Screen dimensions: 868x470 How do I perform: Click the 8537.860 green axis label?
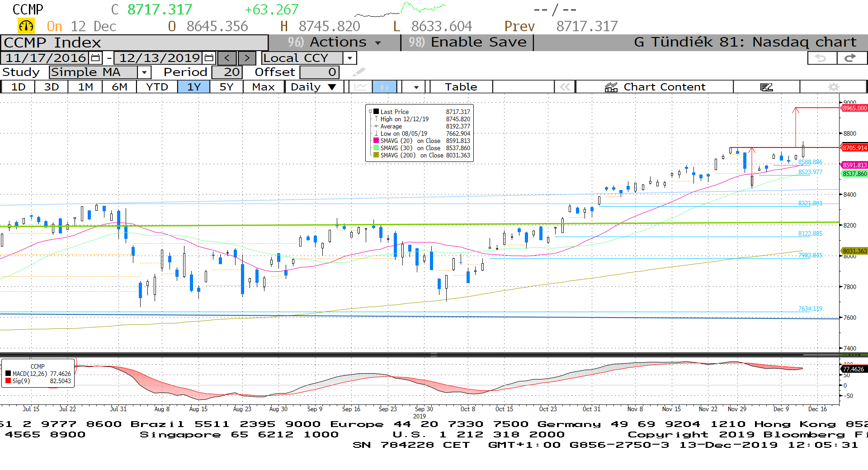point(854,174)
